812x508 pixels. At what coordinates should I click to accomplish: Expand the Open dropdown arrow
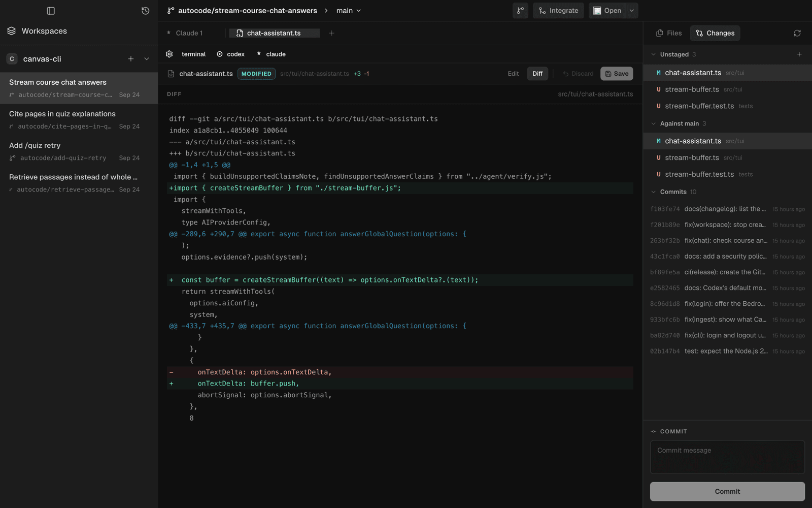coord(632,11)
